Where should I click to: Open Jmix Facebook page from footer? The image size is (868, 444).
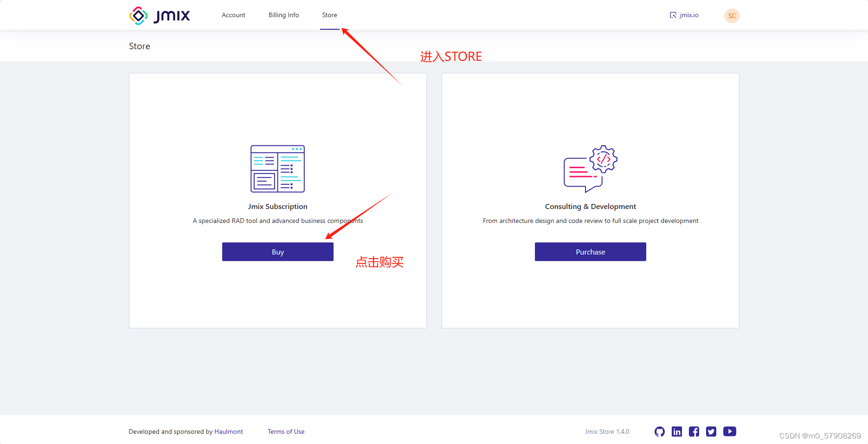[694, 431]
